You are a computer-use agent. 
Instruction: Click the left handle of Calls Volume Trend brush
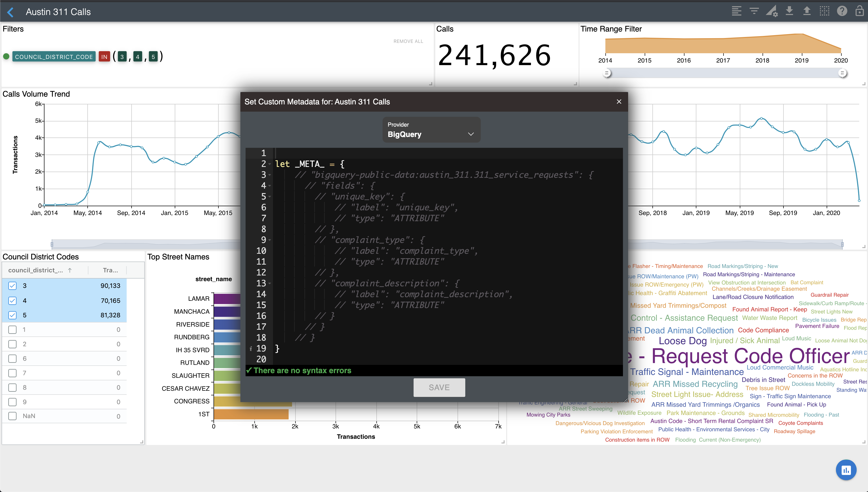pos(52,244)
